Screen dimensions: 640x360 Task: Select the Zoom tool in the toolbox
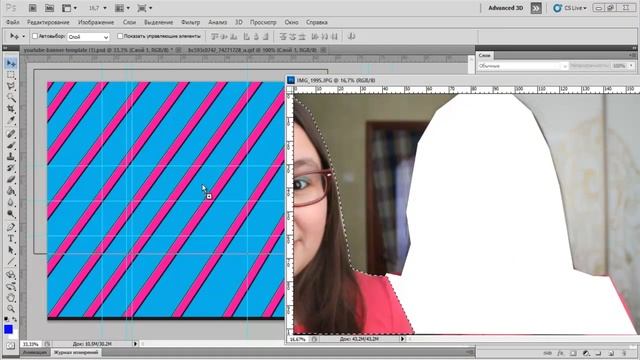click(x=11, y=309)
